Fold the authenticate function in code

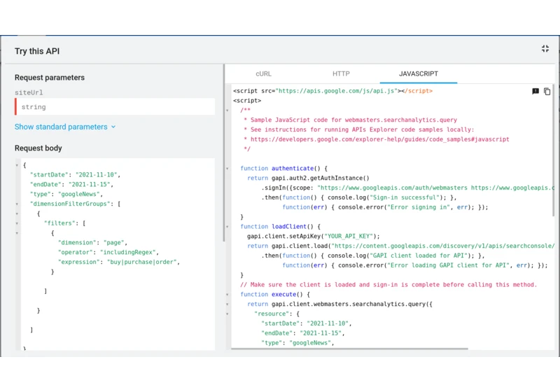227,169
